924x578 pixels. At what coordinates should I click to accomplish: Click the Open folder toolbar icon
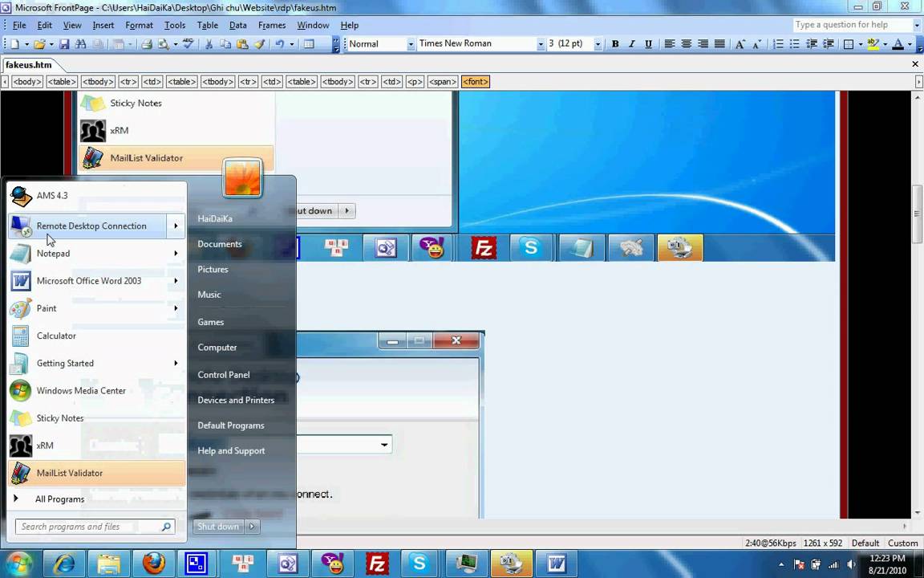pos(39,44)
